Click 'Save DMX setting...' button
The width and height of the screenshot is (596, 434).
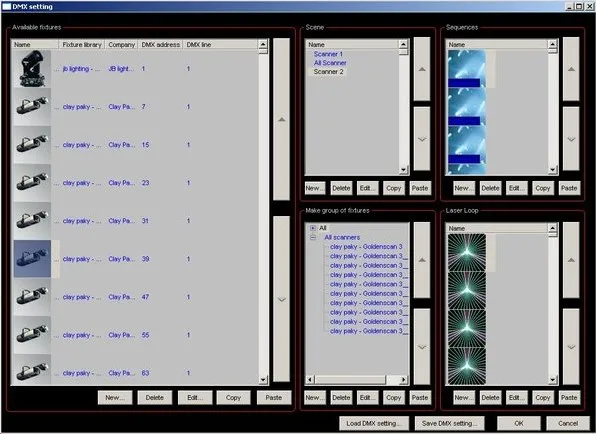coord(450,423)
